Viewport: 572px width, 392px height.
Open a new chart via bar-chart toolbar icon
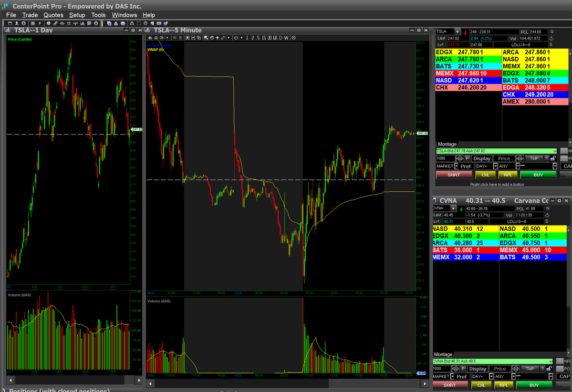point(83,23)
